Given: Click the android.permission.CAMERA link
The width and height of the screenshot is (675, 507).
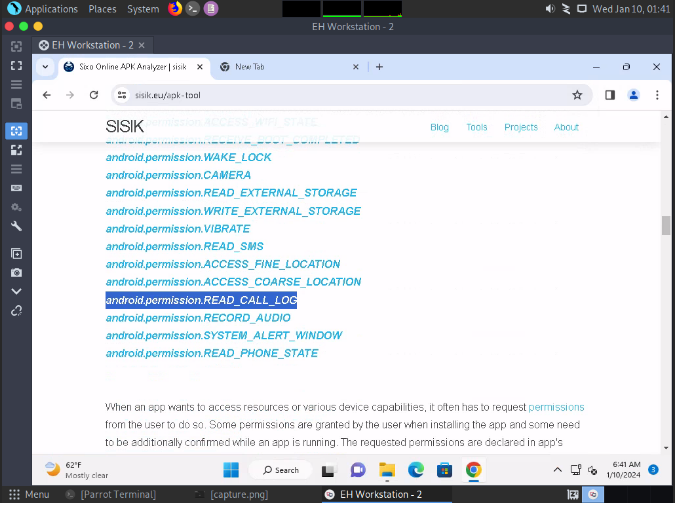Looking at the screenshot, I should pos(178,175).
